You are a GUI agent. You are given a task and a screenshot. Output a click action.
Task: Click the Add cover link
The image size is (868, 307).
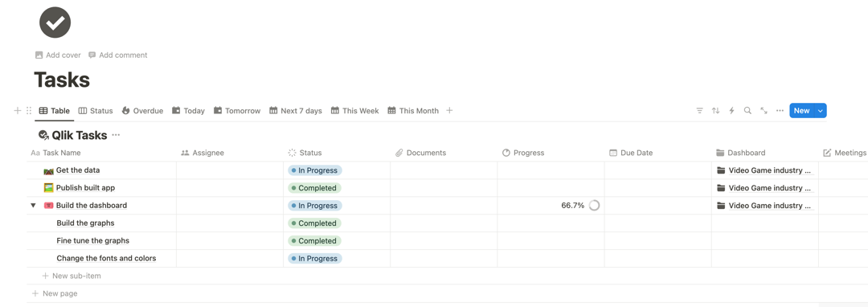tap(58, 55)
